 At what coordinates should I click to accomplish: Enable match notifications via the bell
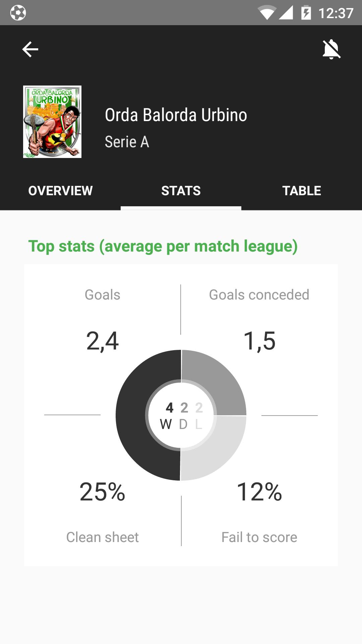point(331,49)
